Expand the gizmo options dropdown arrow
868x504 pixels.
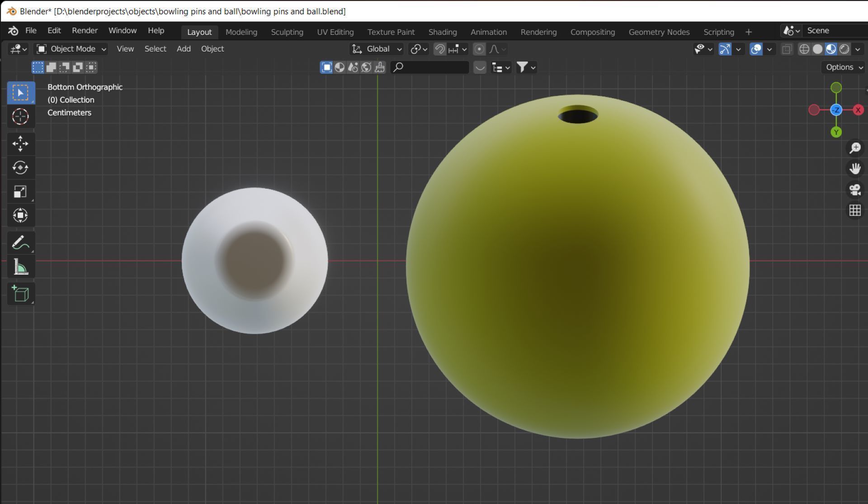(738, 49)
